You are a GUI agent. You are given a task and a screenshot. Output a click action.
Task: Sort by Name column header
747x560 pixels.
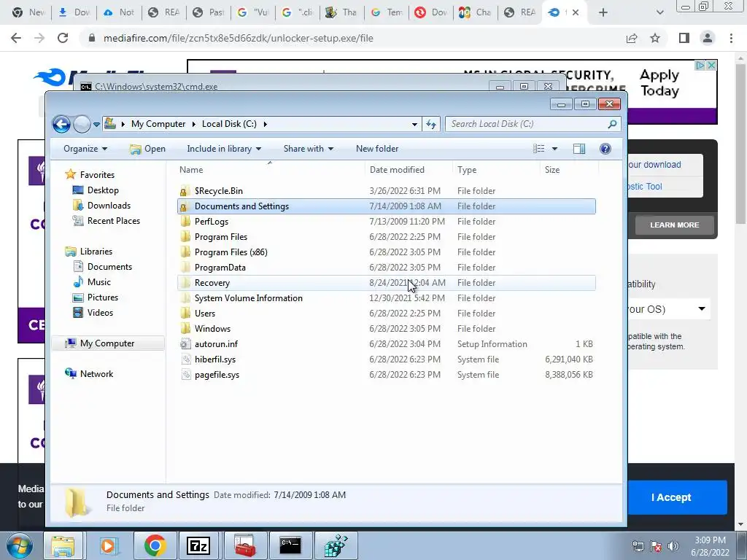191,169
